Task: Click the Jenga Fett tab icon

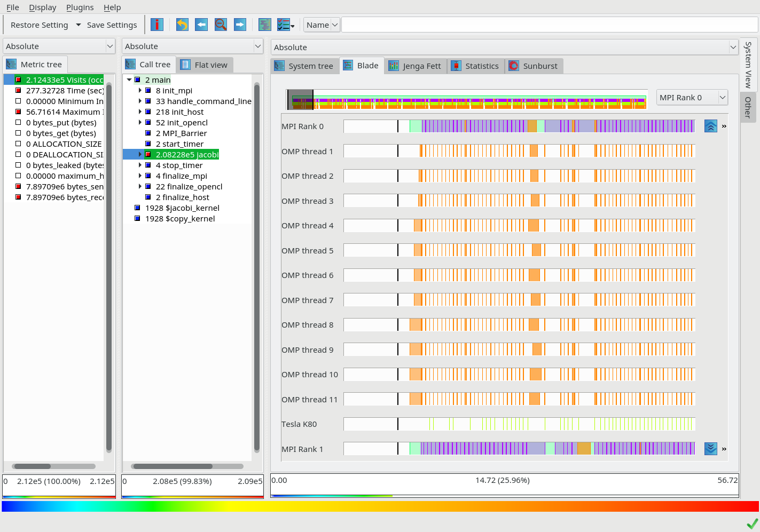Action: tap(394, 66)
